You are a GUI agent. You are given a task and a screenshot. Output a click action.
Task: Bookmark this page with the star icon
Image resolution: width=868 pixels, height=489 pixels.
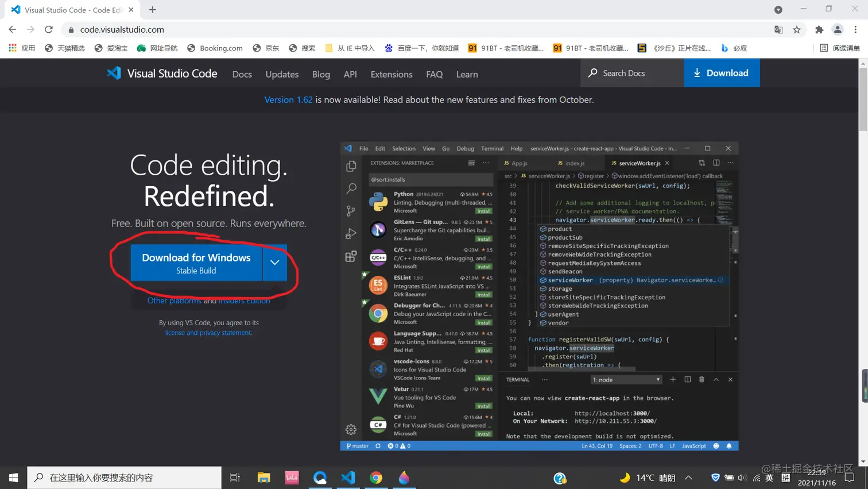tap(797, 30)
